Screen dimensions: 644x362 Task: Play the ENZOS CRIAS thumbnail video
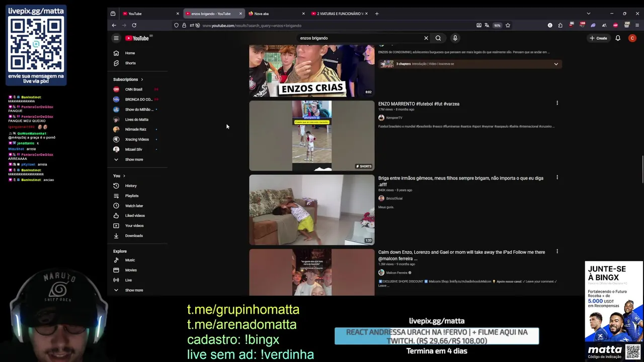(312, 70)
